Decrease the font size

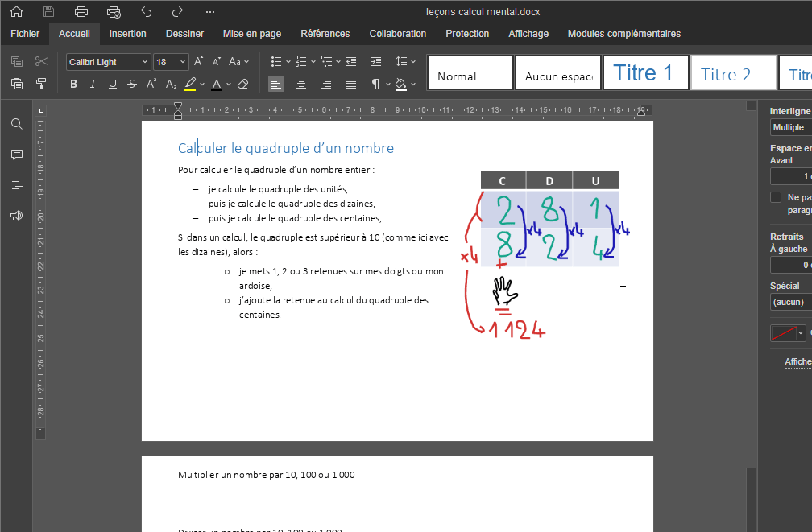point(217,62)
